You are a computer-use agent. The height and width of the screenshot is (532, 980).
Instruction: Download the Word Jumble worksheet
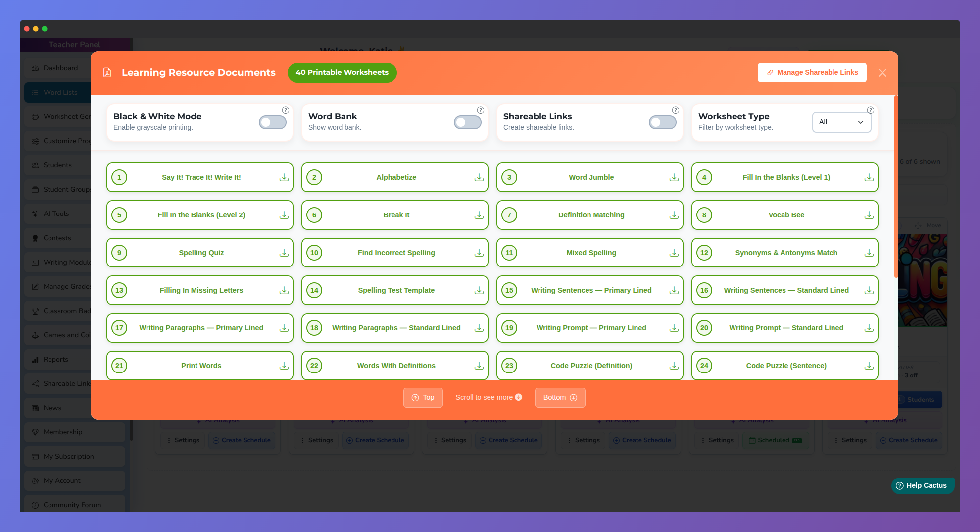[x=674, y=177]
